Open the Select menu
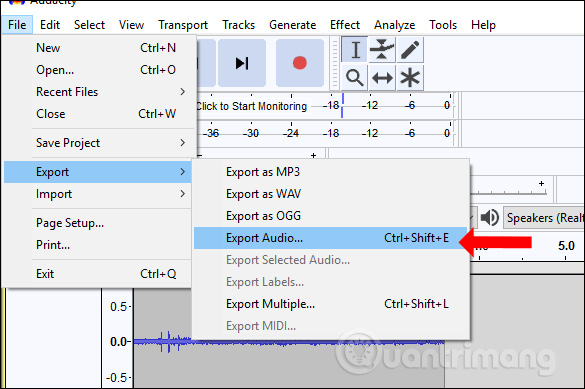This screenshot has width=585, height=389. pos(89,25)
